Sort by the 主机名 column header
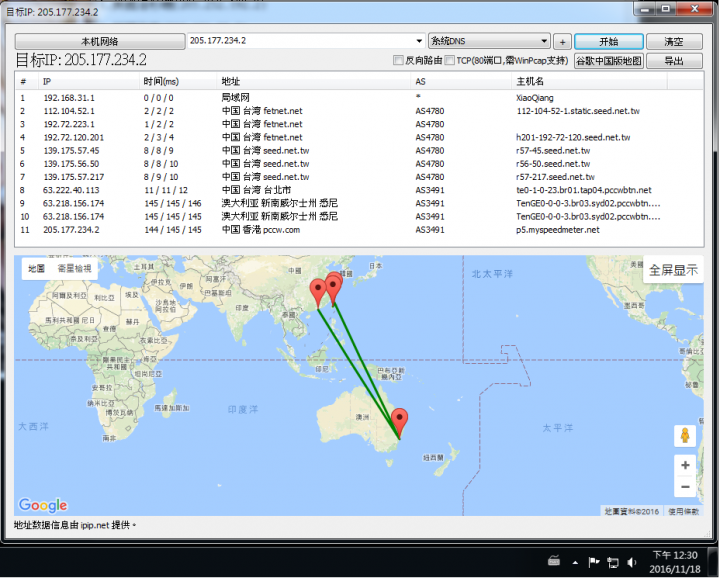The image size is (720, 578). click(589, 81)
